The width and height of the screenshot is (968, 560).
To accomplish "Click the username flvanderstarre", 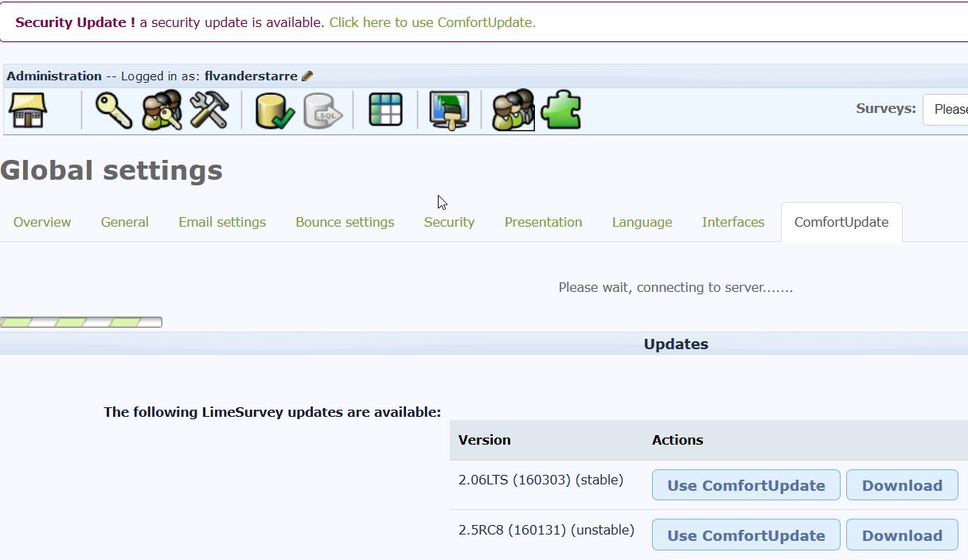I will (x=251, y=76).
